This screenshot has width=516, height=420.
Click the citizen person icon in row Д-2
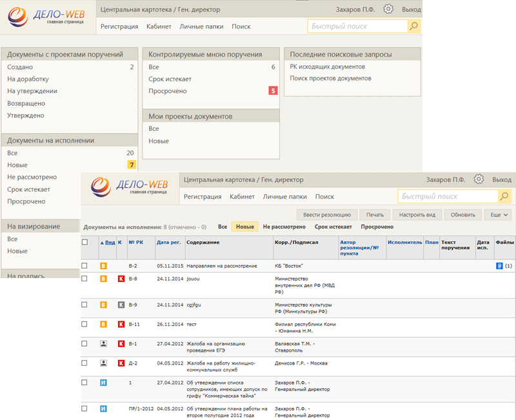tap(103, 363)
